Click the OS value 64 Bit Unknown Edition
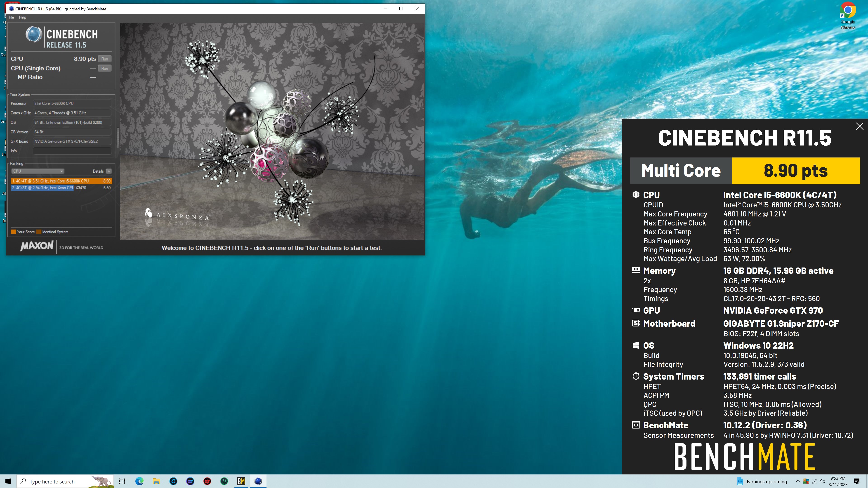 [x=72, y=122]
